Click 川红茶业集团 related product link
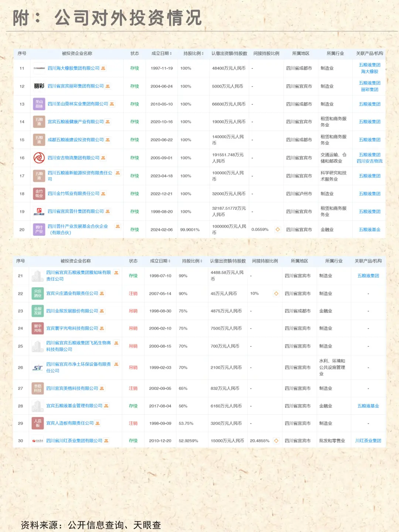The width and height of the screenshot is (399, 532). pyautogui.click(x=368, y=441)
